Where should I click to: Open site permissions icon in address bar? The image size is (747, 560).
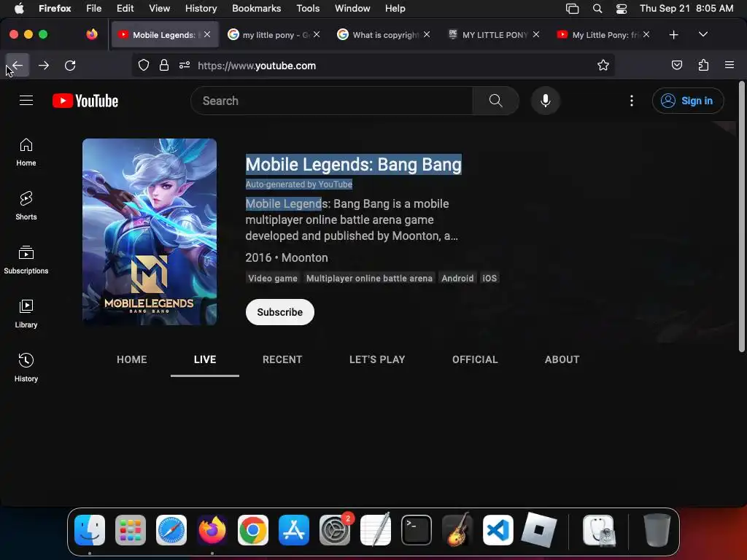(185, 65)
